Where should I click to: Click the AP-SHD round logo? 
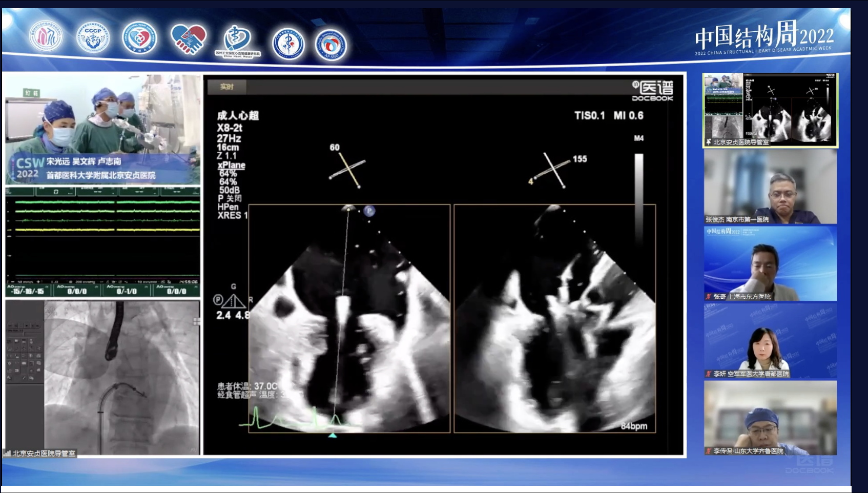pos(331,45)
